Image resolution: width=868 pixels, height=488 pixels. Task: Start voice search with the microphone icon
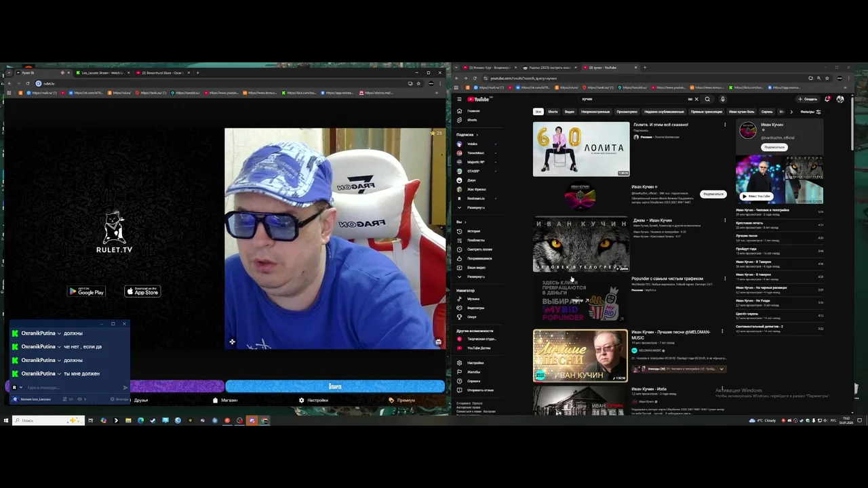coord(722,99)
